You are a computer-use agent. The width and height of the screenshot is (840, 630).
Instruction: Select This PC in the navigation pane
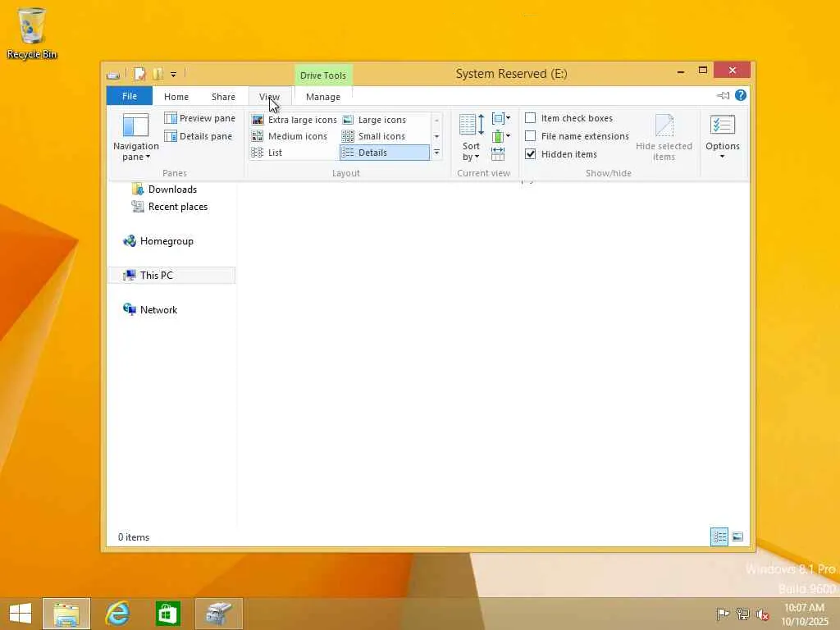pos(171,276)
